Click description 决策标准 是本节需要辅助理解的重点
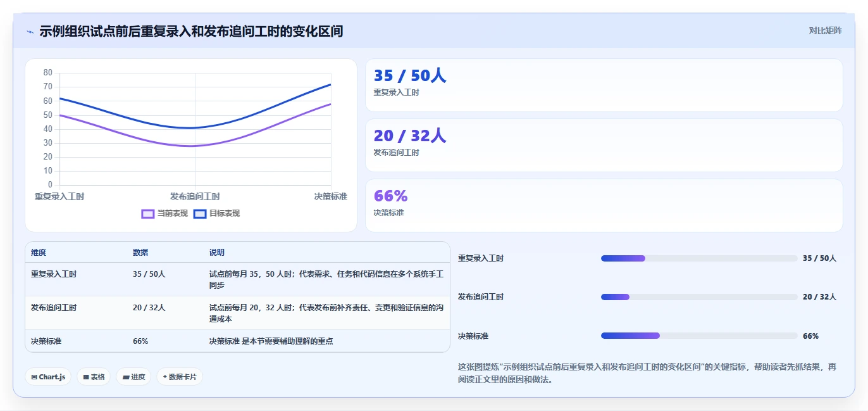This screenshot has width=868, height=411. pos(271,341)
